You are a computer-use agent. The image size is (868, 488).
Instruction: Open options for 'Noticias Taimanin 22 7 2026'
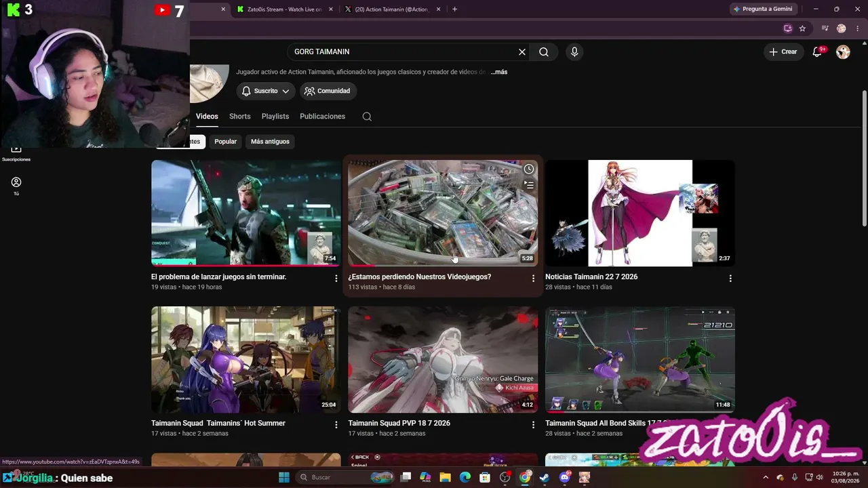730,278
